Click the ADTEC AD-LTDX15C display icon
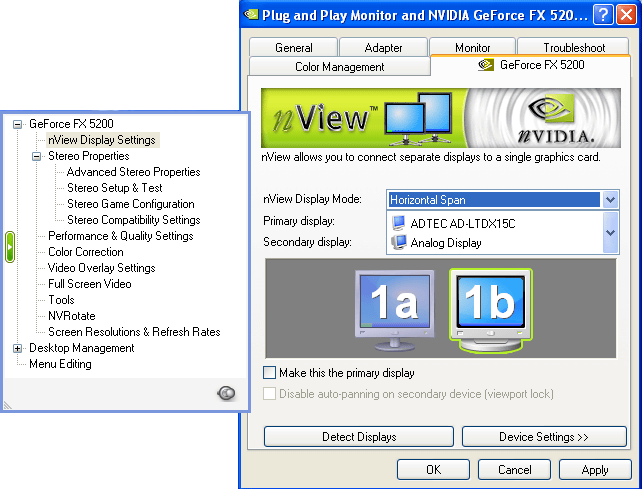Screen dimensions: 642x489 [x=398, y=223]
